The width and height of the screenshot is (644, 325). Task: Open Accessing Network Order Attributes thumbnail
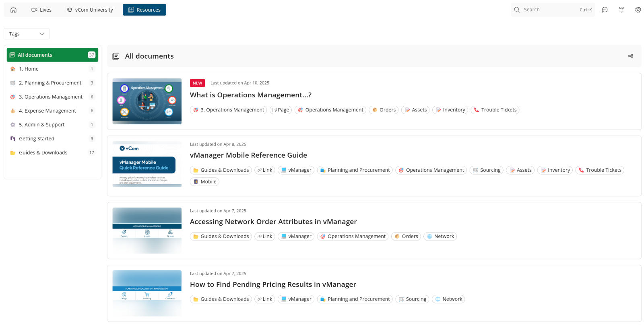click(x=147, y=230)
